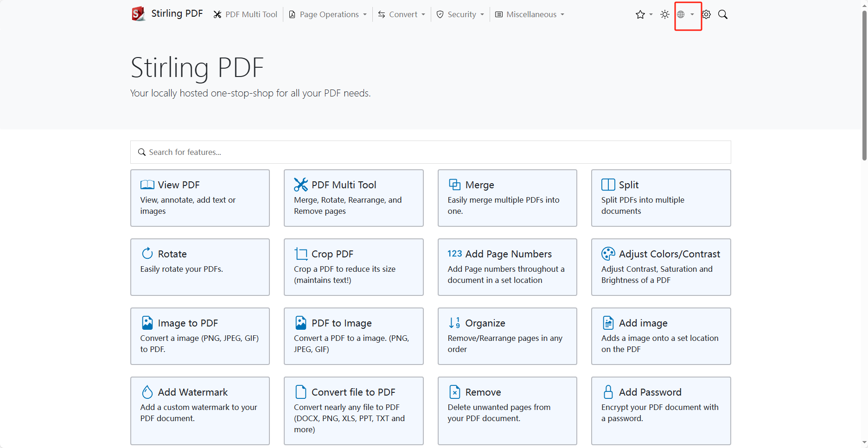Click the Add Watermark droplet icon
Viewport: 868px width, 448px height.
tap(147, 392)
